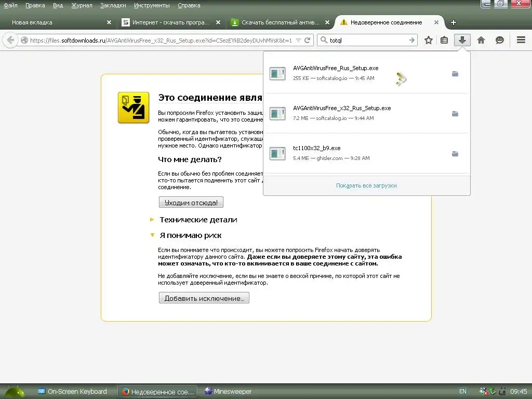Open the Справка menu
This screenshot has height=399, width=532.
pos(189,5)
